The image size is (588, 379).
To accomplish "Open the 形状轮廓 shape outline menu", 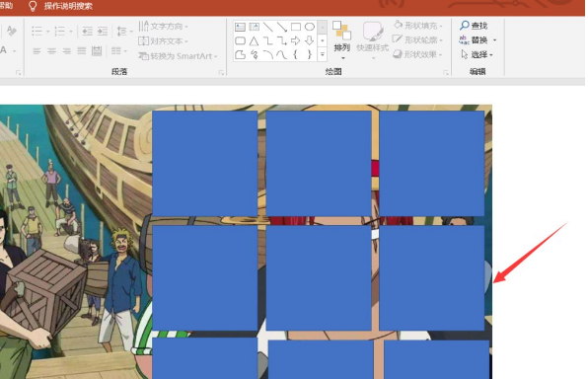I will (417, 39).
